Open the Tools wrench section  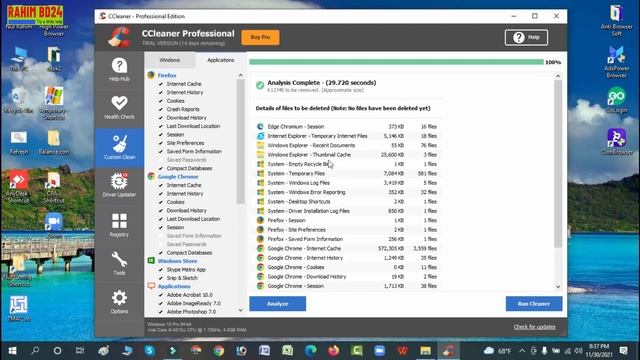119,263
